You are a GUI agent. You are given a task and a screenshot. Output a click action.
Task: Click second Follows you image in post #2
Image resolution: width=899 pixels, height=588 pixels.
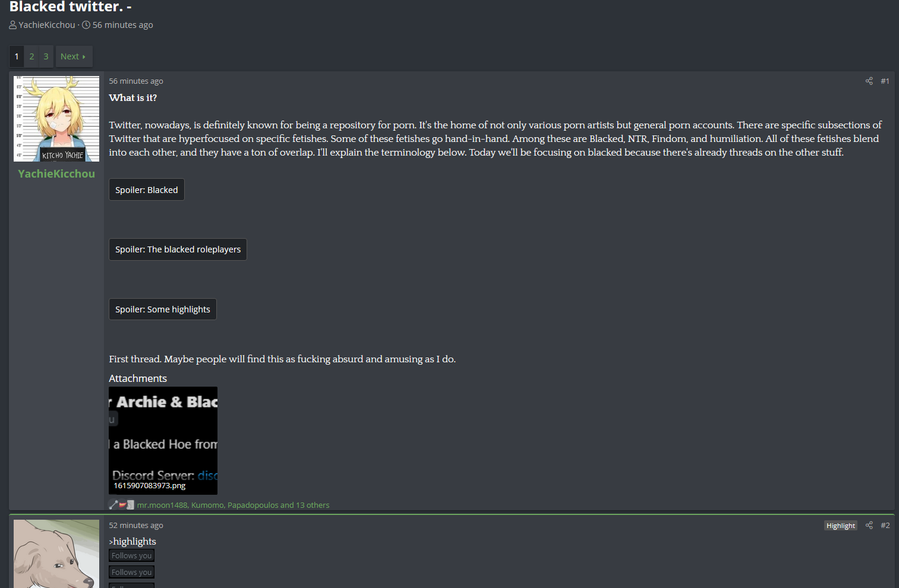click(132, 572)
